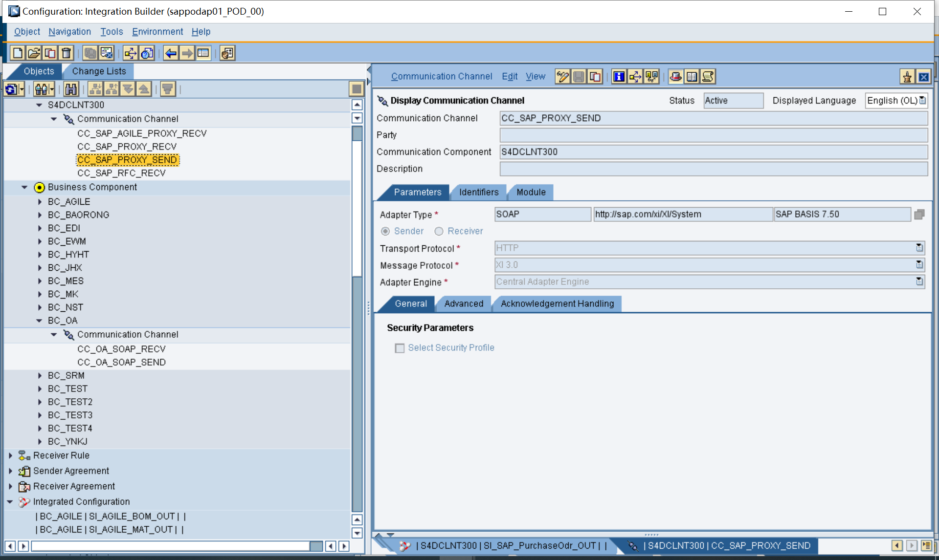Open the Environment menu
The height and width of the screenshot is (560, 939).
click(157, 32)
